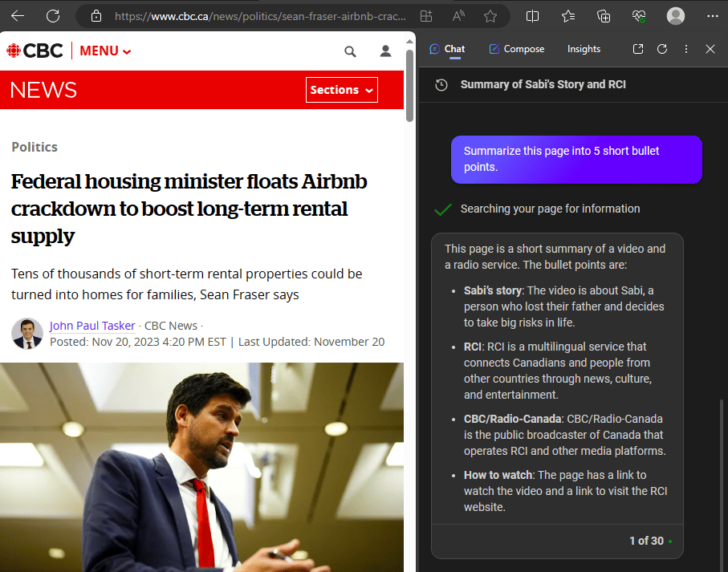Open the browser profile avatar
The height and width of the screenshot is (572, 728).
click(676, 16)
